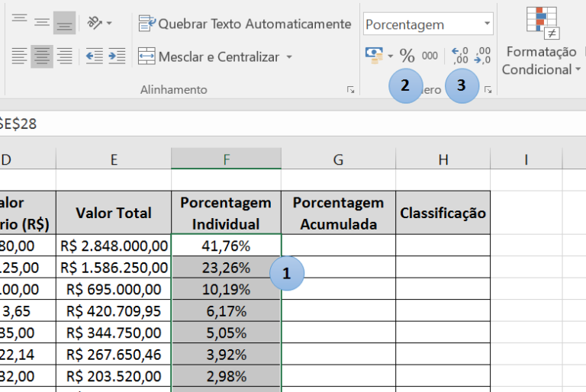Select cell showing 6,17%
This screenshot has width=586, height=392.
(x=226, y=310)
